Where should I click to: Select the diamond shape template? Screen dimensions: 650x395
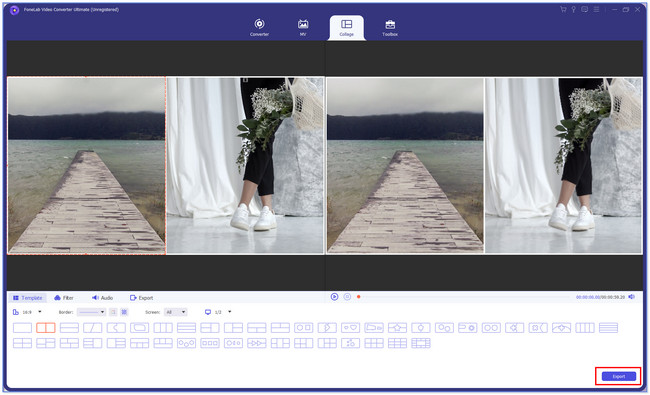tap(514, 328)
